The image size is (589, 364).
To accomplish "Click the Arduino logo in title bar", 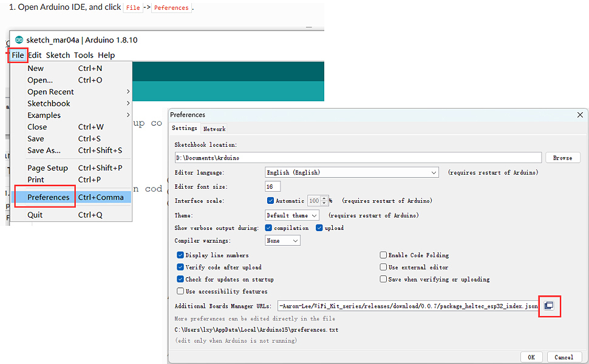I will 19,40.
